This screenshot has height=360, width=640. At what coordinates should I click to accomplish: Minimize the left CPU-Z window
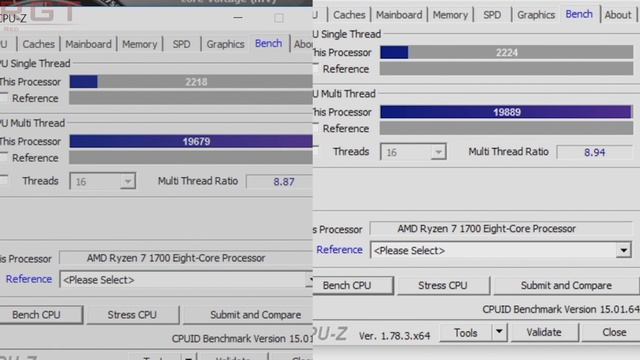pyautogui.click(x=238, y=18)
